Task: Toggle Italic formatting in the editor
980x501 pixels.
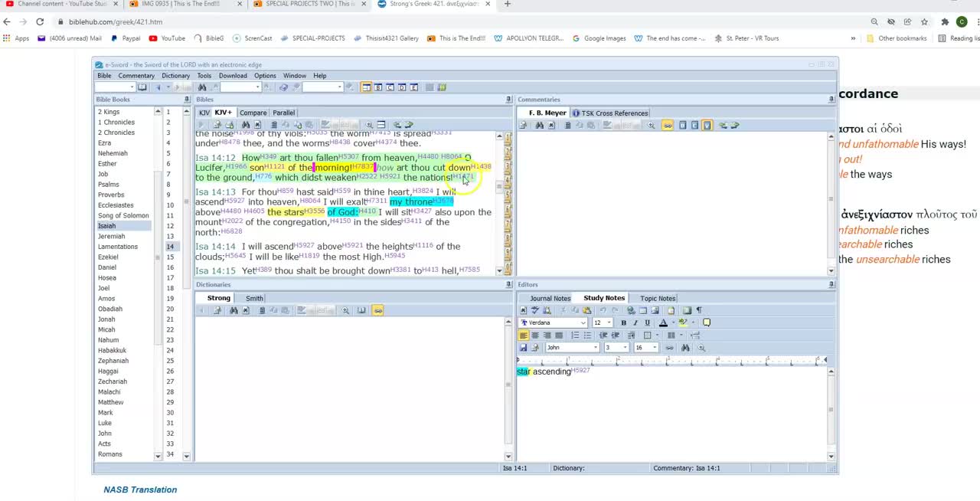Action: 635,323
